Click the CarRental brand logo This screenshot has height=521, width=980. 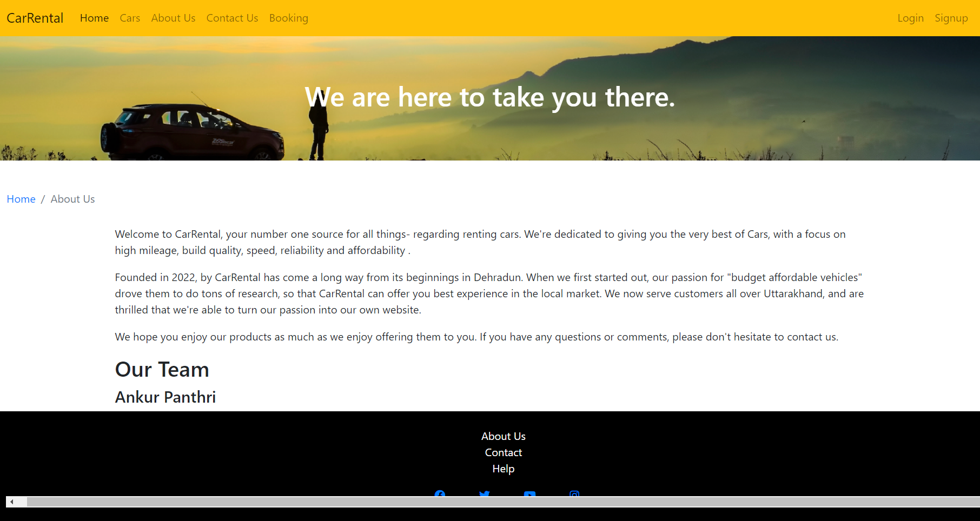pyautogui.click(x=35, y=18)
